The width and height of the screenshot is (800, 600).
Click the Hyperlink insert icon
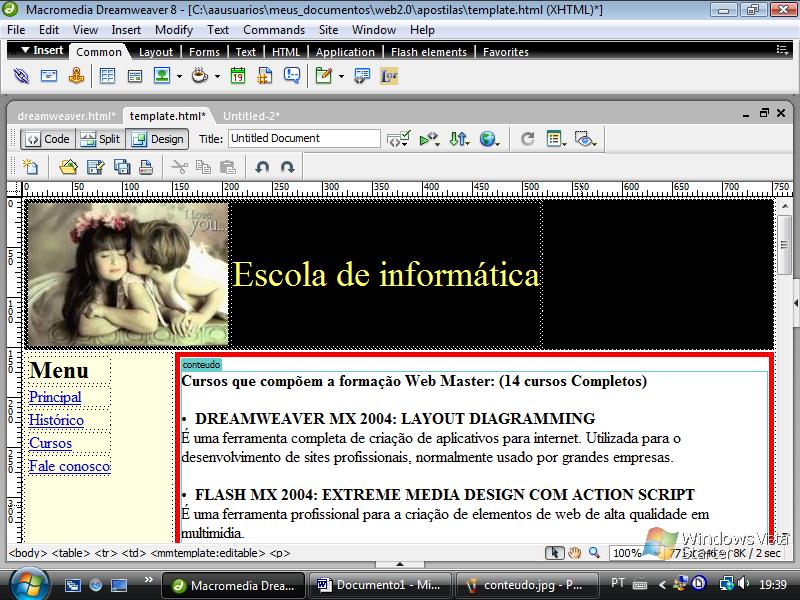tap(21, 76)
